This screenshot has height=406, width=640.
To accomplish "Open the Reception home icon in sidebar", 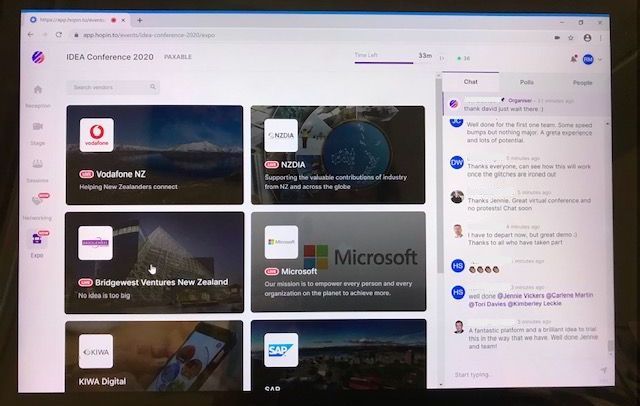I will click(38, 89).
